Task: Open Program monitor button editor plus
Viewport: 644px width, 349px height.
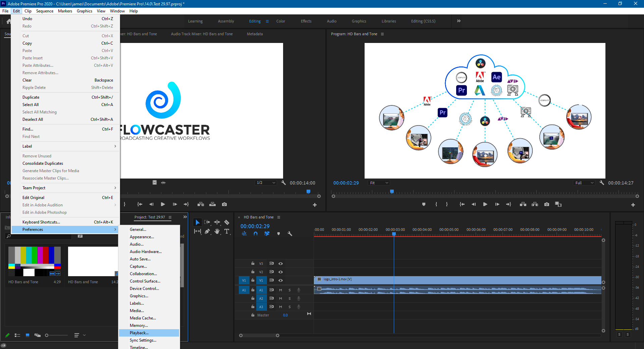Action: 633,205
